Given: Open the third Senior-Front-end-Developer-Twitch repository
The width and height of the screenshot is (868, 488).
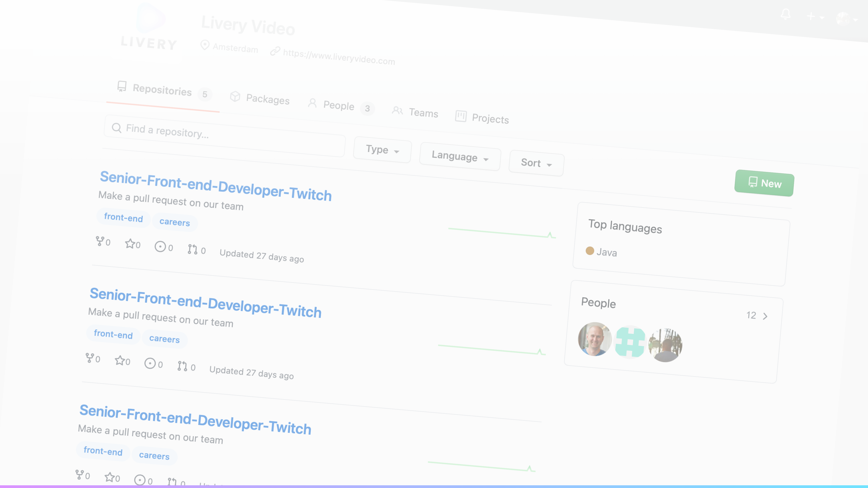Looking at the screenshot, I should (196, 419).
